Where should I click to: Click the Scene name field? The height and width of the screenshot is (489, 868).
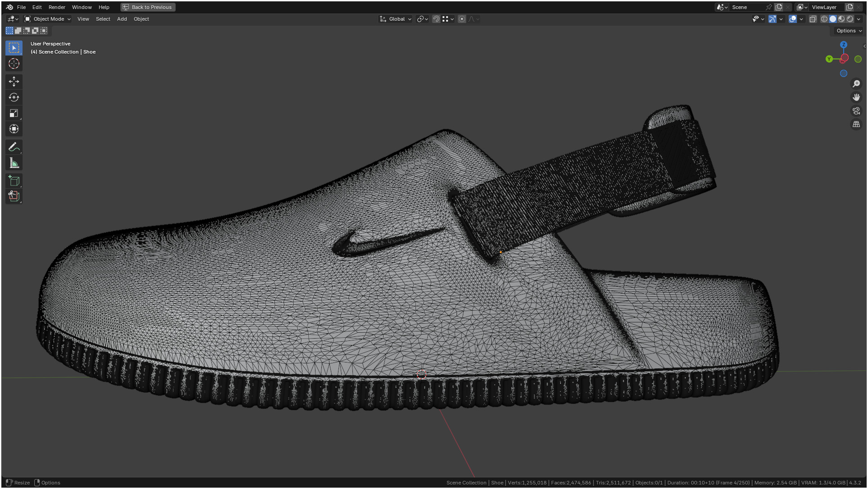pos(747,7)
